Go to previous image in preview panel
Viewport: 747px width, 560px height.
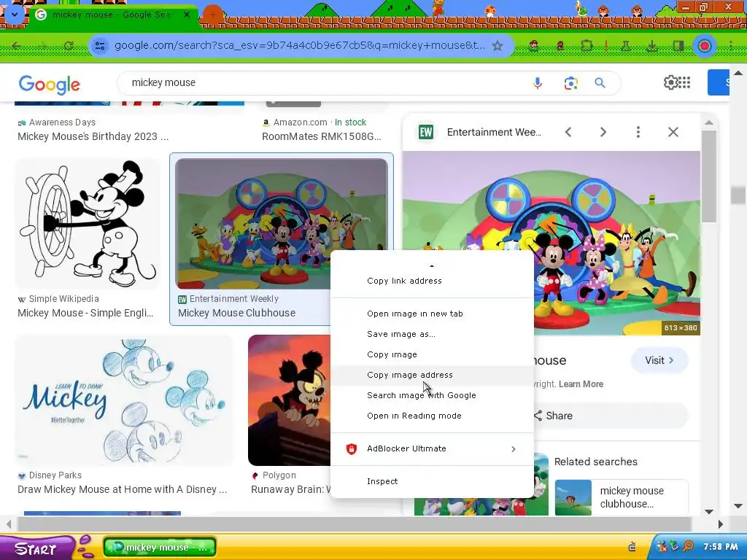click(568, 132)
